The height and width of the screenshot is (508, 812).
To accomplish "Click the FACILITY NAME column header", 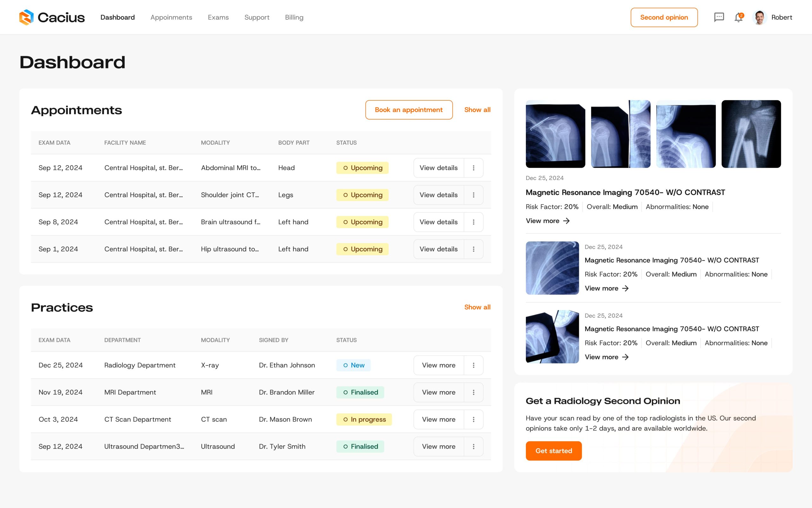I will click(x=125, y=143).
